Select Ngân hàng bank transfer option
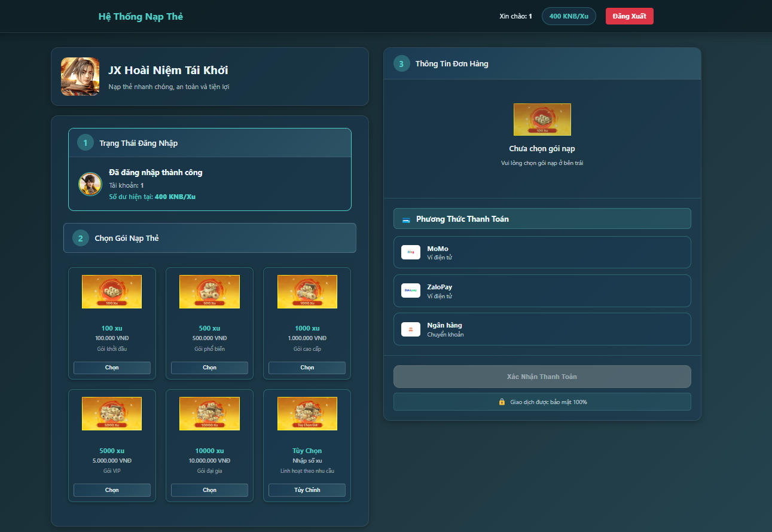Screen dimensions: 772x532 pyautogui.click(x=542, y=329)
